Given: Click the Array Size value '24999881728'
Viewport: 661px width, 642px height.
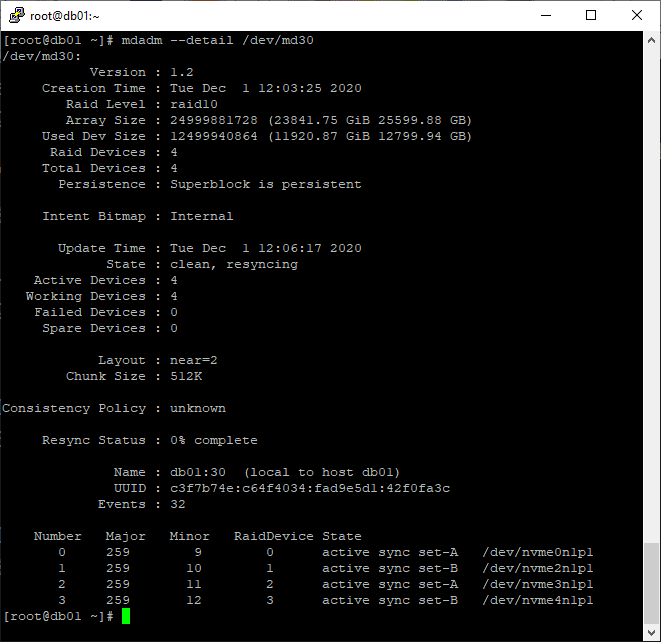Looking at the screenshot, I should pyautogui.click(x=214, y=120).
